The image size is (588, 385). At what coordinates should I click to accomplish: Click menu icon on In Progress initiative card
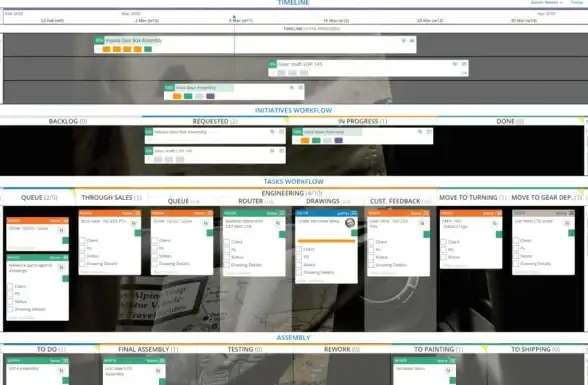click(x=429, y=132)
